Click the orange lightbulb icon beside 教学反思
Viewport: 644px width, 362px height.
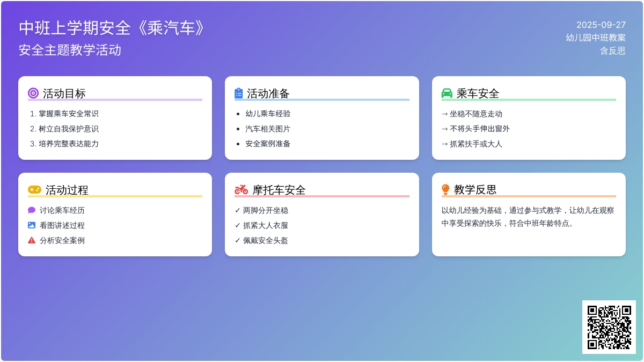(x=445, y=190)
